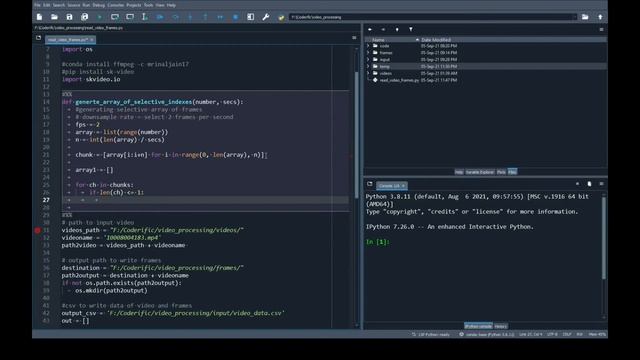
Task: Open the Help menu
Action: point(171,5)
